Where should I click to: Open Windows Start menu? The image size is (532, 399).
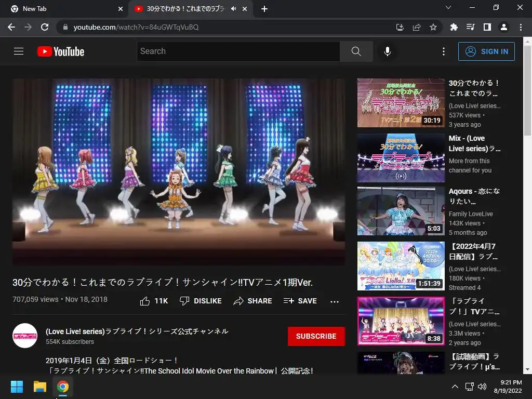(x=17, y=387)
